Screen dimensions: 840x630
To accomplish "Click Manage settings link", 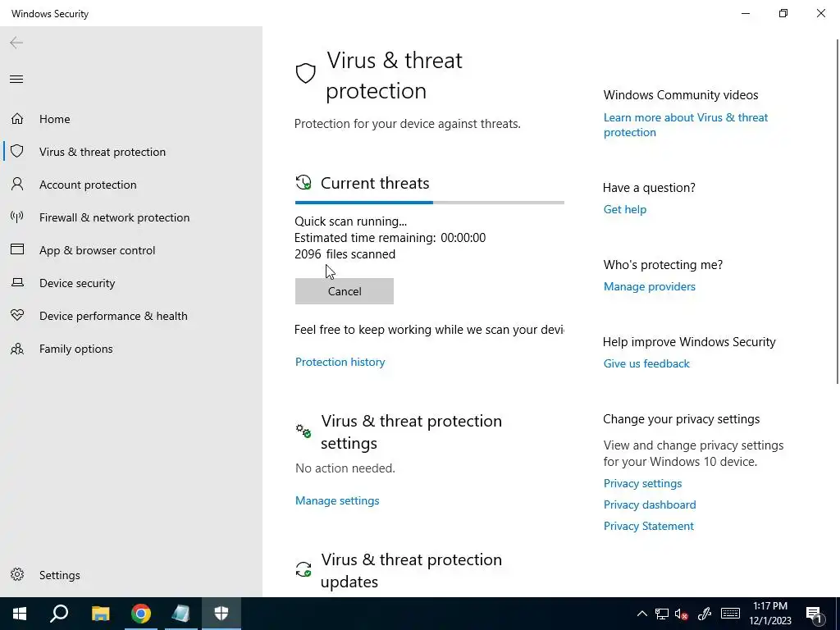I will point(337,500).
